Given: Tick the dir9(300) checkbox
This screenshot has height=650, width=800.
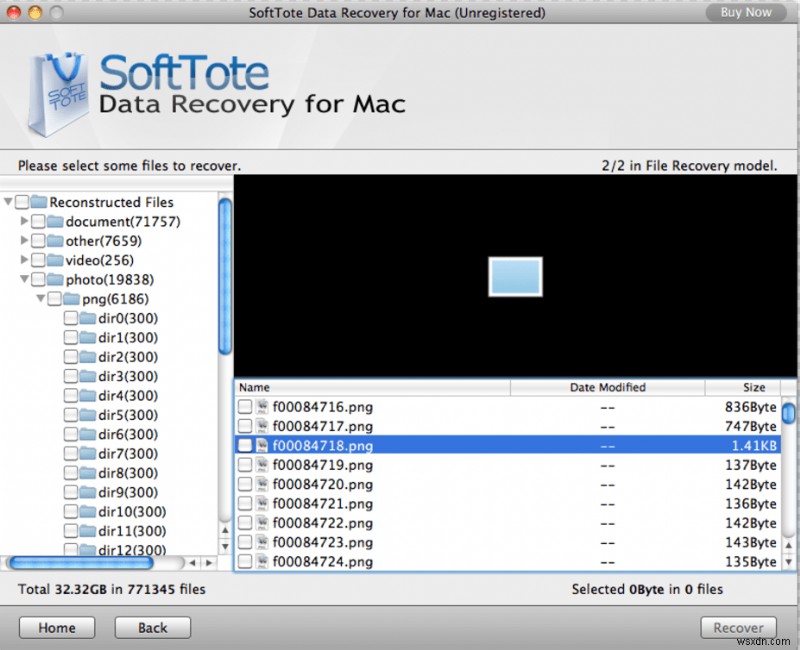Looking at the screenshot, I should 71,493.
